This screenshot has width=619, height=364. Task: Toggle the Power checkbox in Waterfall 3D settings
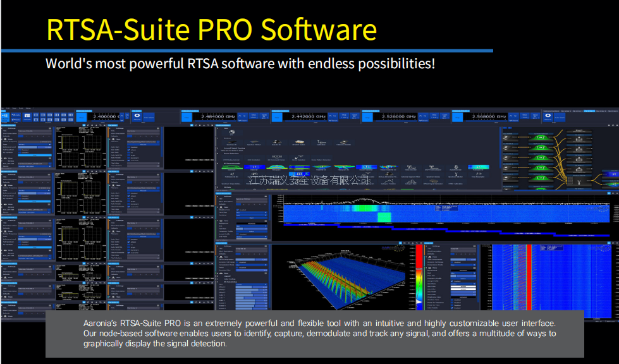click(x=236, y=268)
